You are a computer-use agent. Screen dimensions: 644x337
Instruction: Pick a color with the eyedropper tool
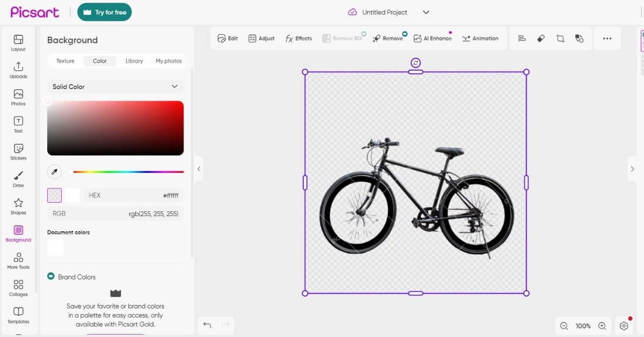pyautogui.click(x=54, y=172)
